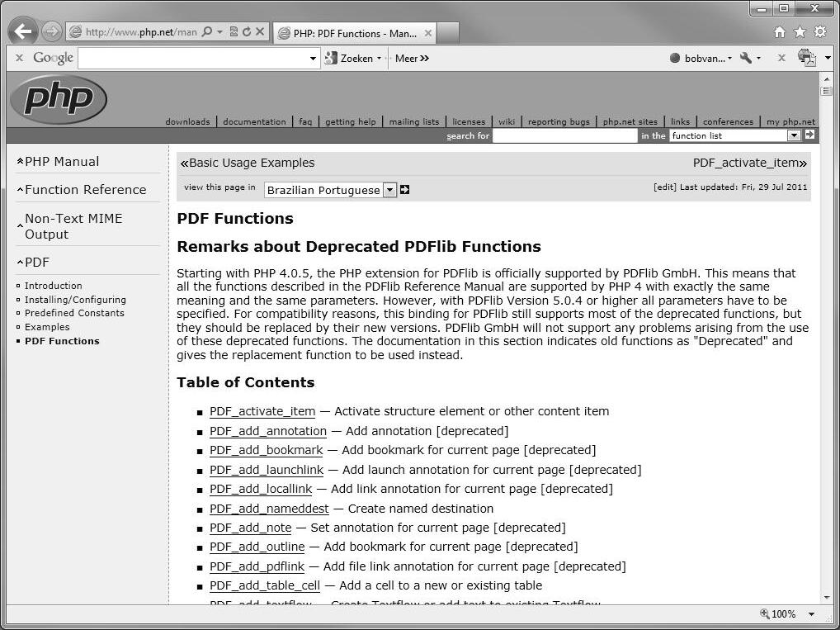The image size is (840, 630).
Task: Open PDF_add_pdflink function link
Action: coord(257,566)
